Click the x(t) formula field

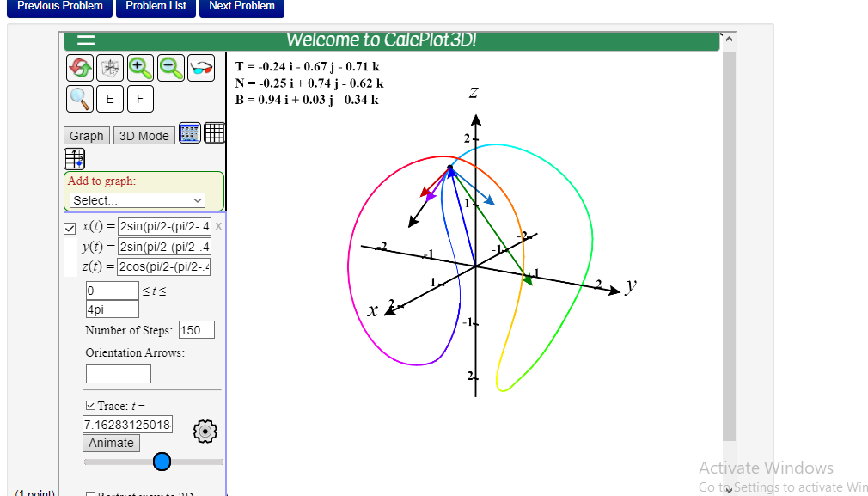tap(164, 226)
